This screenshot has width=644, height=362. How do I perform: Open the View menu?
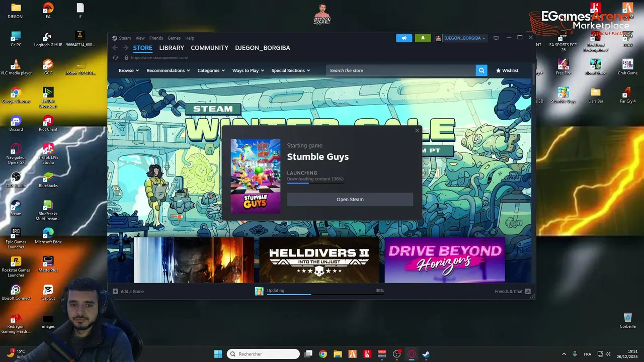tap(140, 38)
